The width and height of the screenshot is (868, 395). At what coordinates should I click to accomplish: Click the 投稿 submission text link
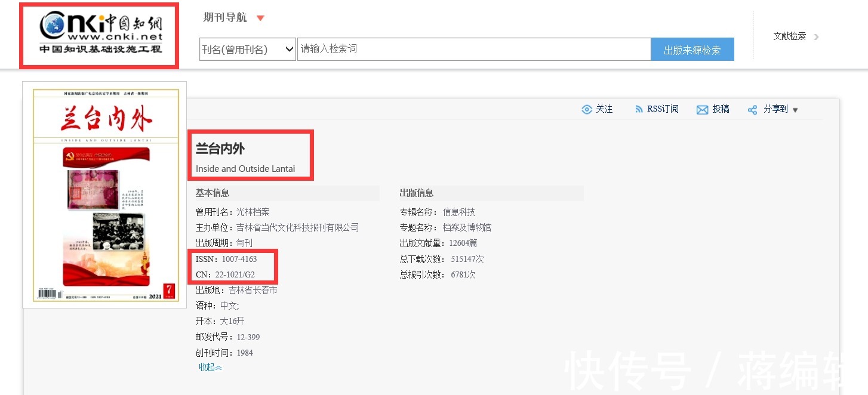tap(721, 109)
